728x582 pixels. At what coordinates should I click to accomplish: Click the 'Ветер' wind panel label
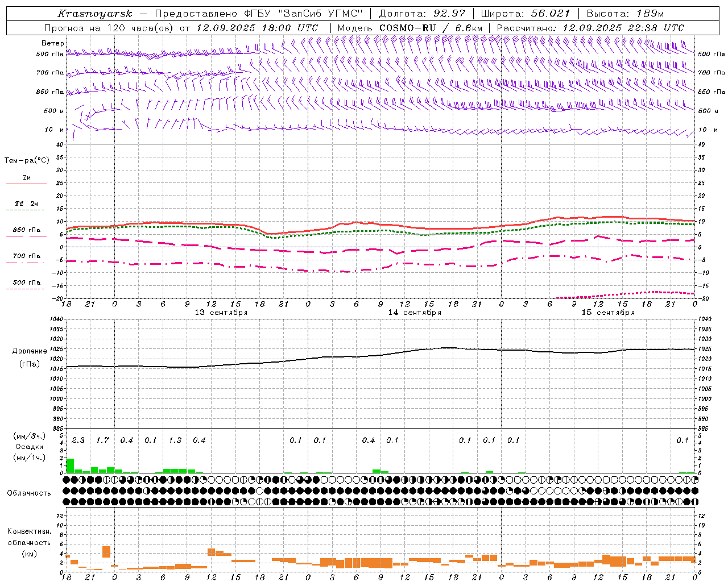53,43
